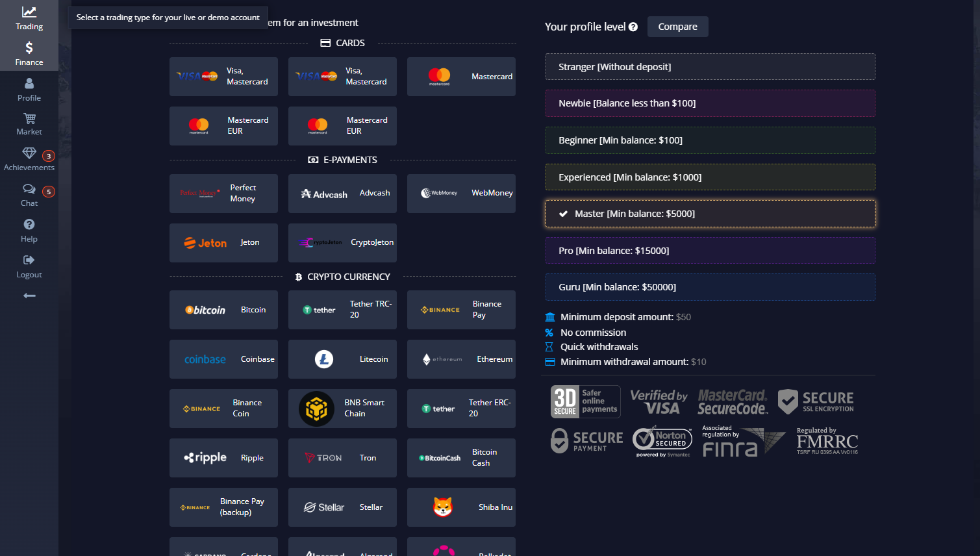Viewport: 980px width, 556px height.
Task: Select first Visa, Mastercard payment card
Action: tap(223, 77)
